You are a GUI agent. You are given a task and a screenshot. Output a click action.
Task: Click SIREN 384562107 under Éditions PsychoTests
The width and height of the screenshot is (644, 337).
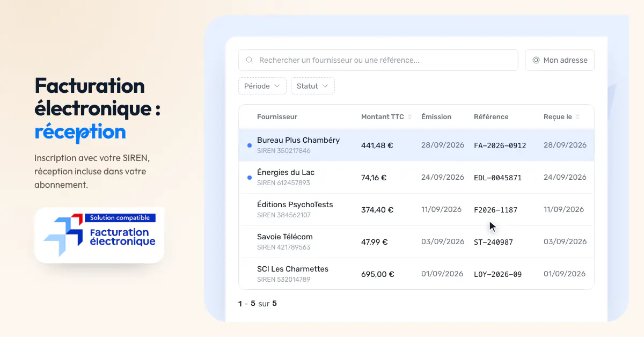click(x=284, y=215)
